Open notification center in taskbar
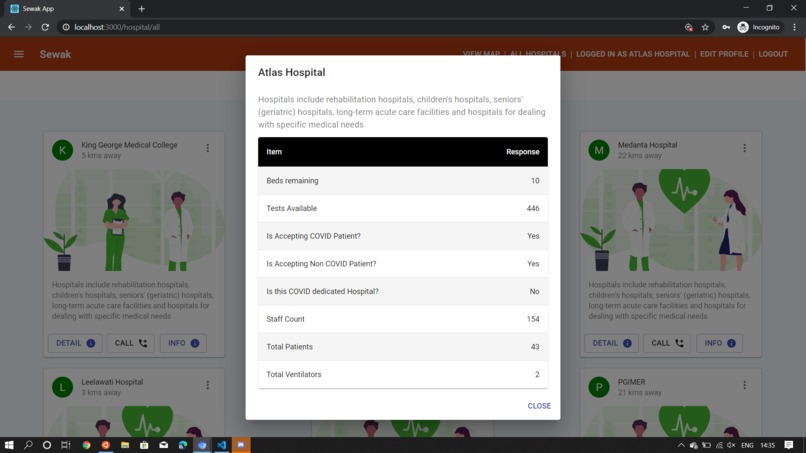Image resolution: width=806 pixels, height=453 pixels. click(x=789, y=445)
